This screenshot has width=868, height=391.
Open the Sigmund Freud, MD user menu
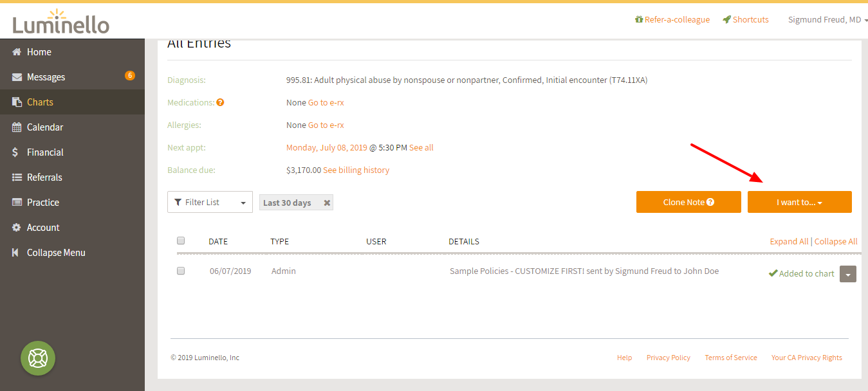pyautogui.click(x=828, y=20)
